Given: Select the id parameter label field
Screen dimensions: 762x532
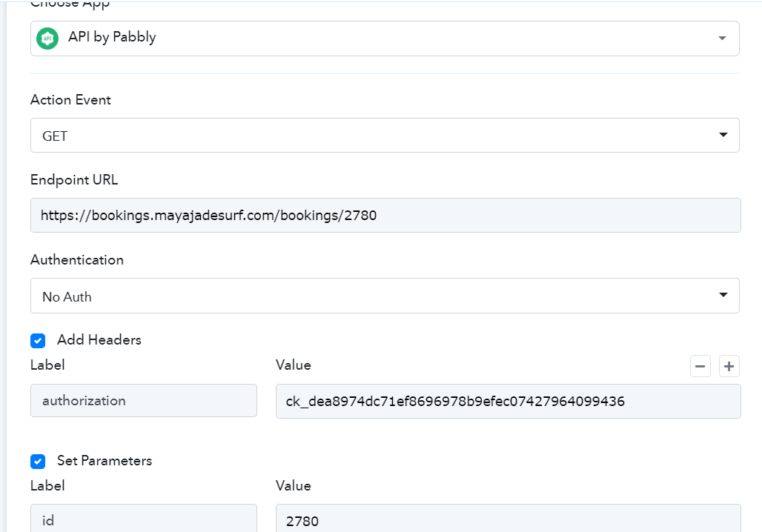Looking at the screenshot, I should pyautogui.click(x=143, y=520).
